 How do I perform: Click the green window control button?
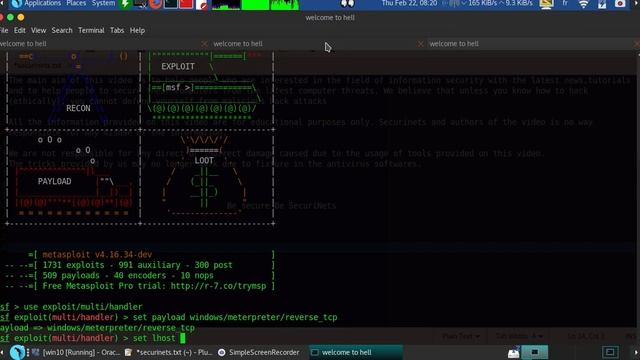coord(10,17)
